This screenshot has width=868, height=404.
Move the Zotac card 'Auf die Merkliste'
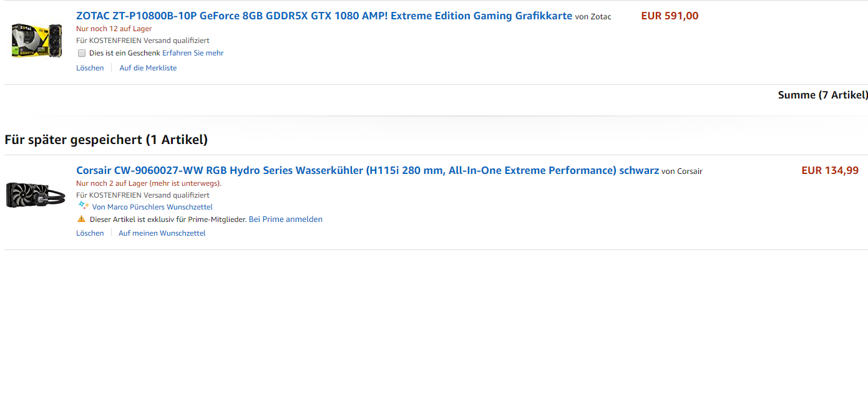[x=148, y=68]
